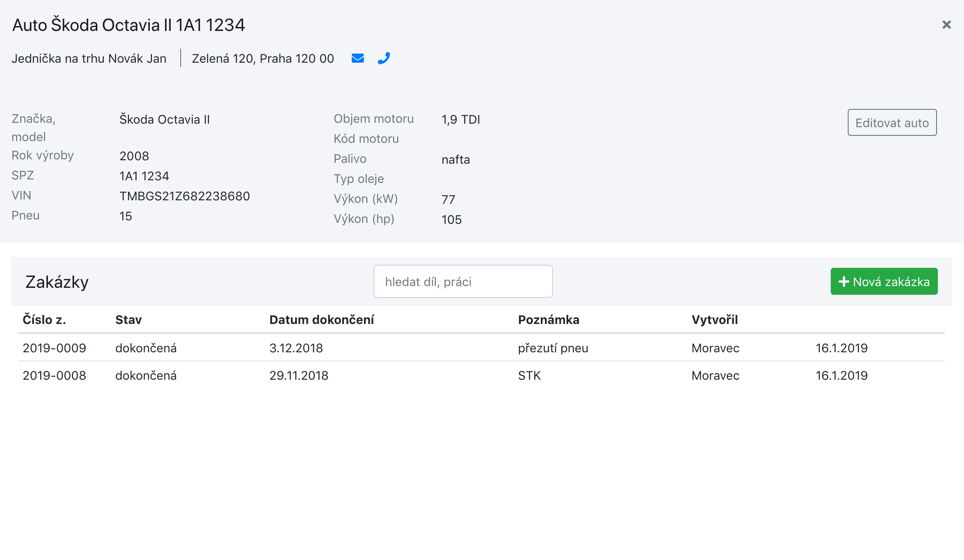Click the blue email envelope icon
The image size is (964, 560).
point(357,58)
